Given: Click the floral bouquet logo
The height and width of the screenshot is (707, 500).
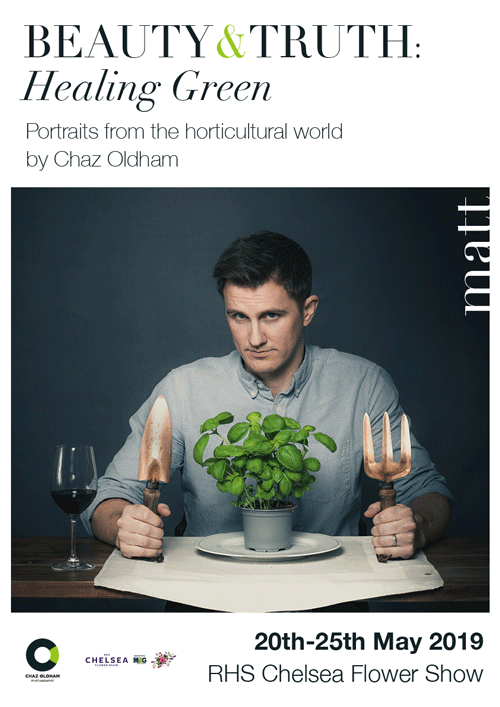Looking at the screenshot, I should [163, 660].
